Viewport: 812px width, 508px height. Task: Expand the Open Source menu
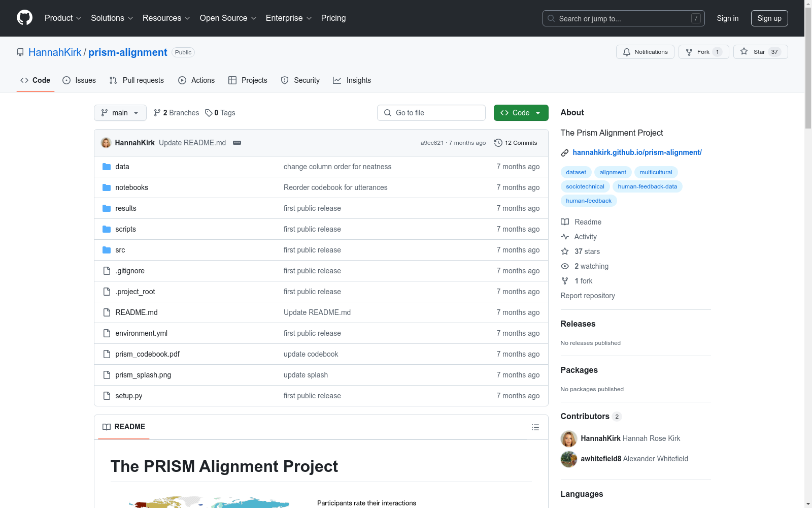coord(228,18)
